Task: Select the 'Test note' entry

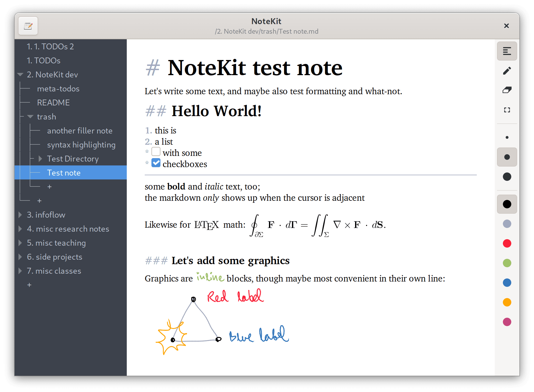Action: pyautogui.click(x=71, y=173)
